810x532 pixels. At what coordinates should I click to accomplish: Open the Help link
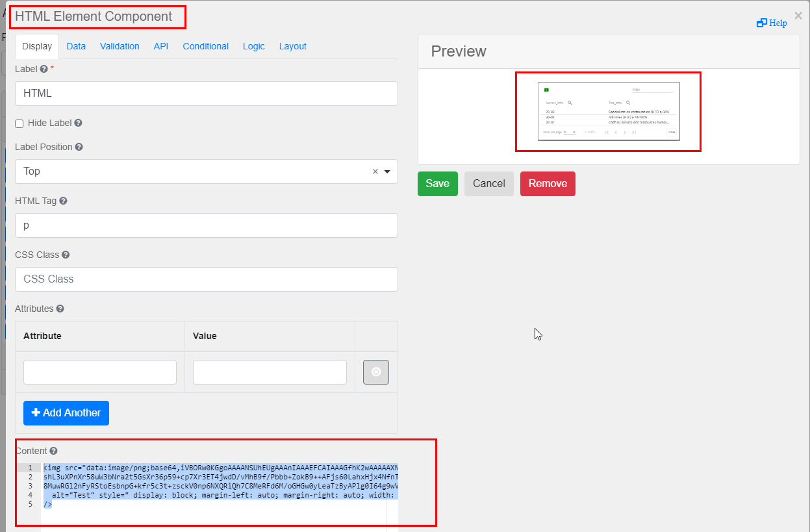point(772,23)
